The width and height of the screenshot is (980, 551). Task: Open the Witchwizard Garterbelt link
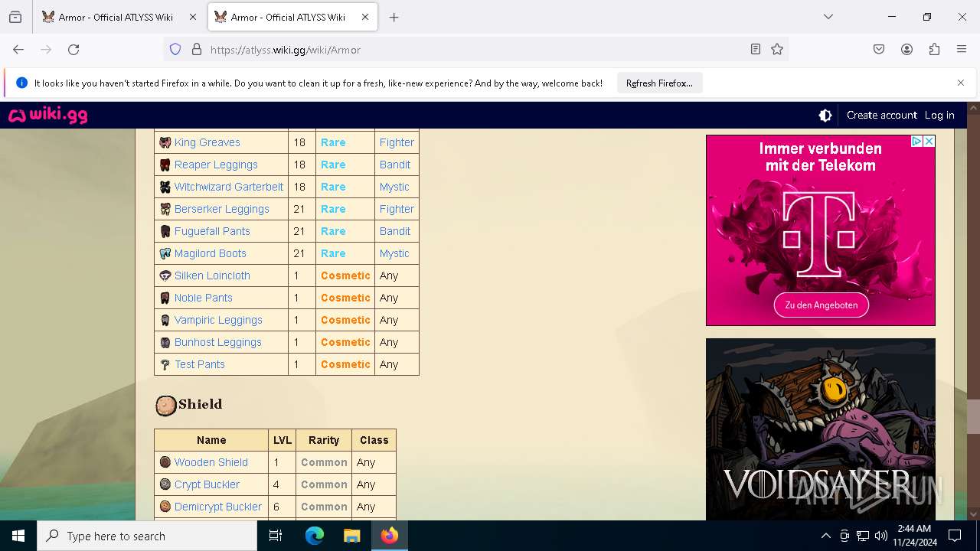229,187
